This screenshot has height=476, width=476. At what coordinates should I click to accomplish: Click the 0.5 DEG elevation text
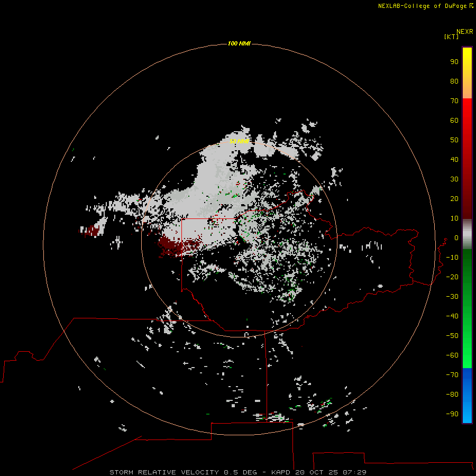[x=241, y=472]
